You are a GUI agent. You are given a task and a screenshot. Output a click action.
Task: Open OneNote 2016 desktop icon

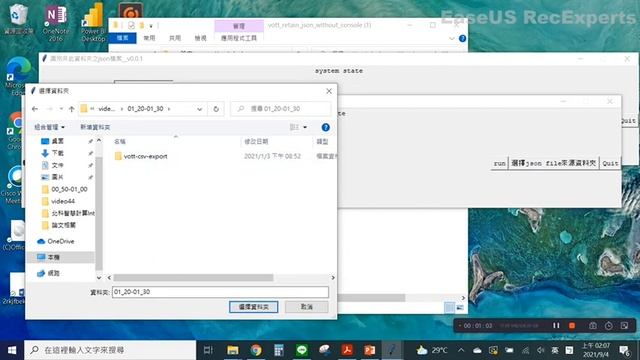[56, 24]
